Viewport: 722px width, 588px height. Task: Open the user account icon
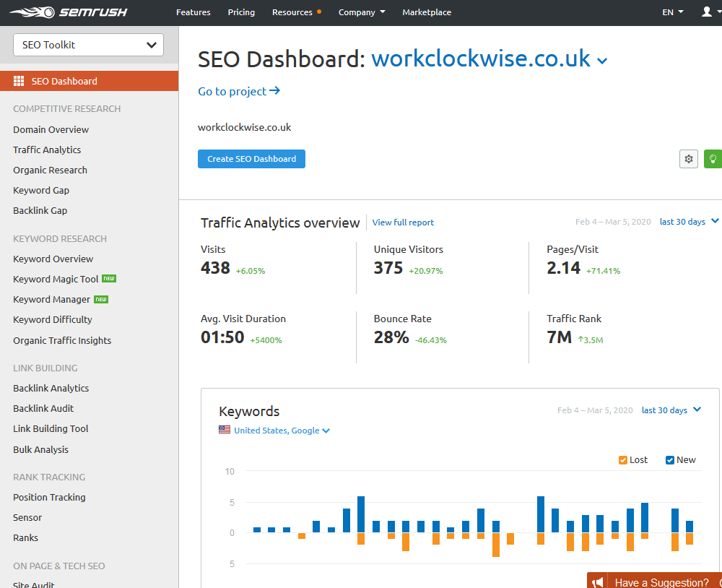(x=706, y=12)
